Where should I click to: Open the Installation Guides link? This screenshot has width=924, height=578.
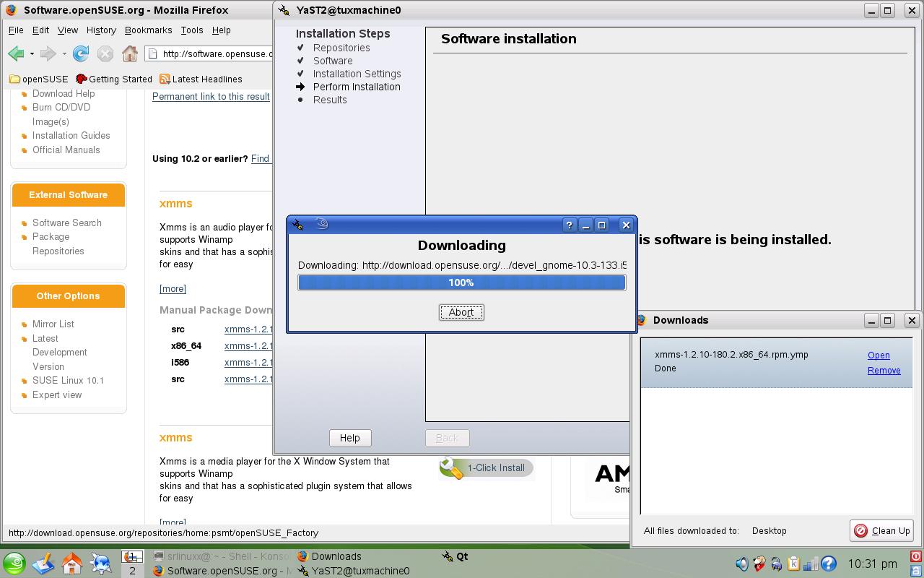71,136
